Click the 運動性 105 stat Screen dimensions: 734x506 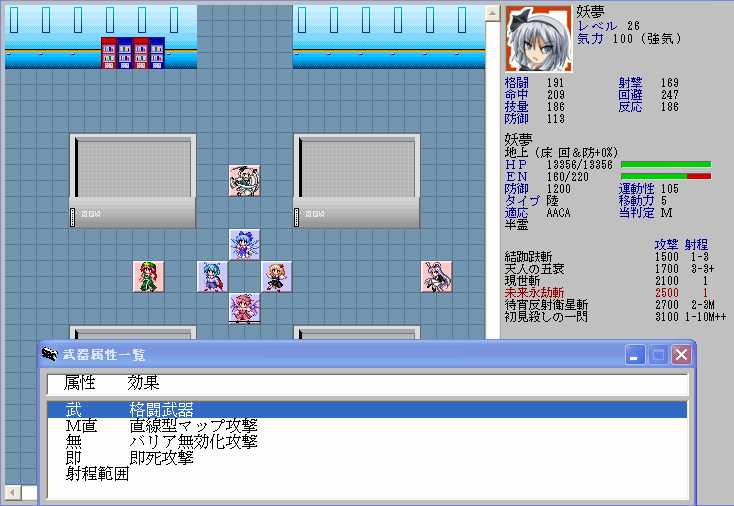(648, 189)
